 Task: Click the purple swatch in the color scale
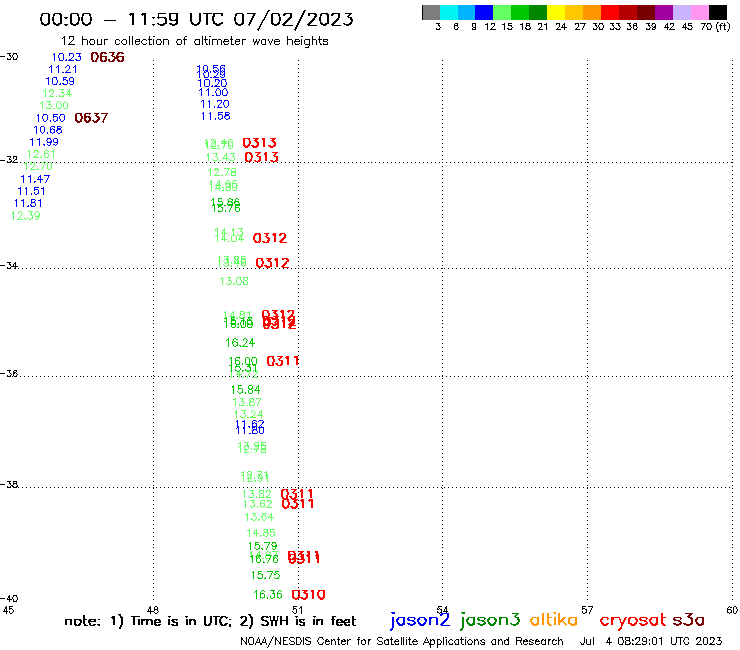click(664, 12)
